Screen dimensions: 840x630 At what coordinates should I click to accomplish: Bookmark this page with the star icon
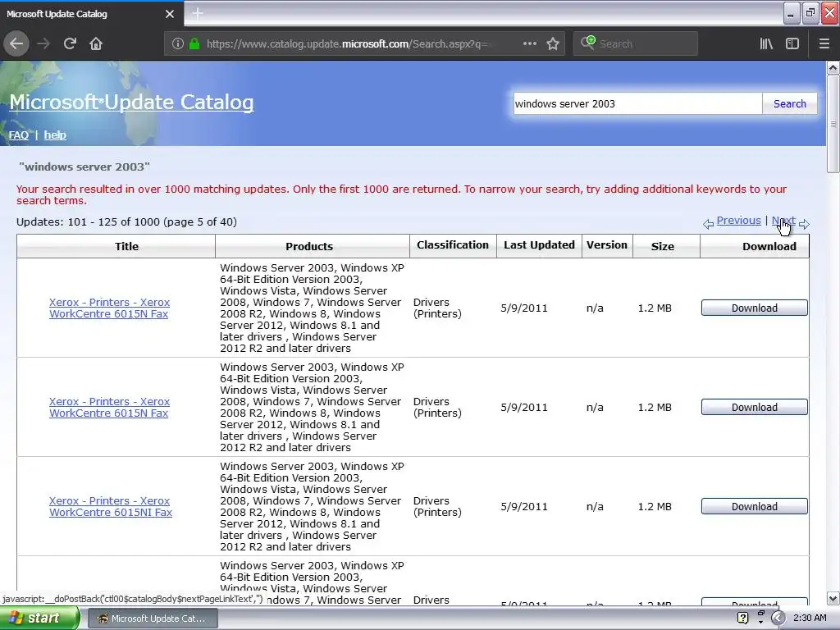553,43
